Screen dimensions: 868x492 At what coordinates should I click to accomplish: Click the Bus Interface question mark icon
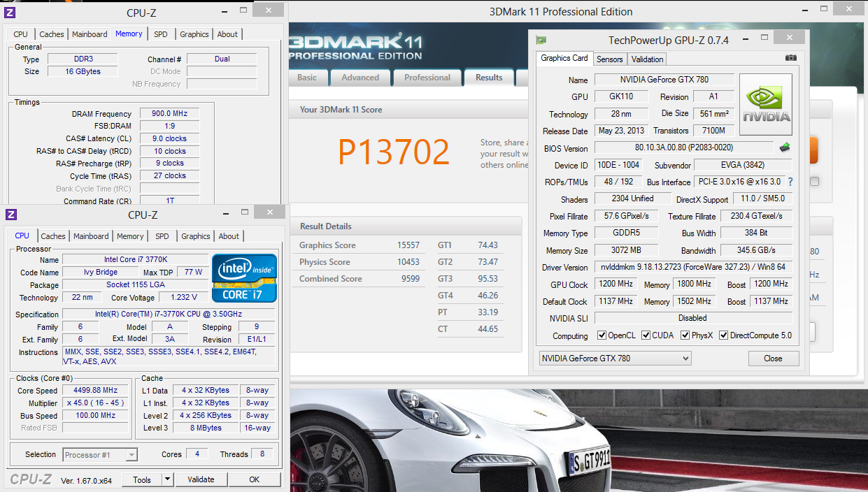pos(790,182)
